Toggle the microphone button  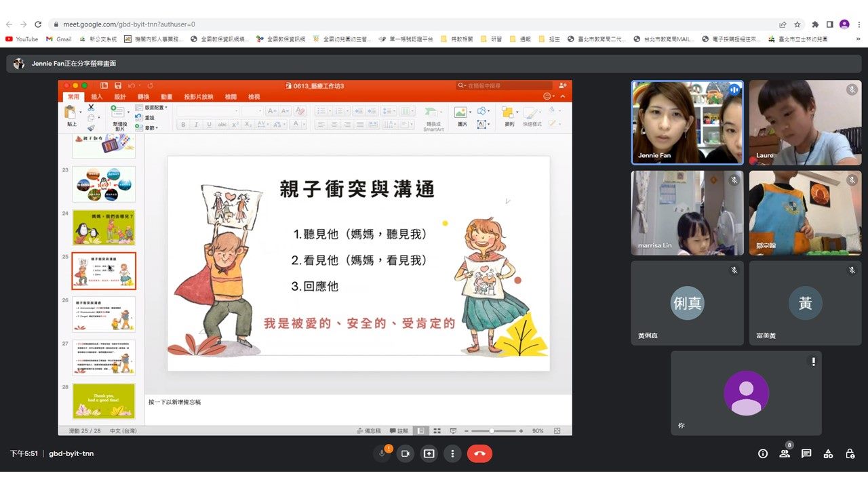382,453
